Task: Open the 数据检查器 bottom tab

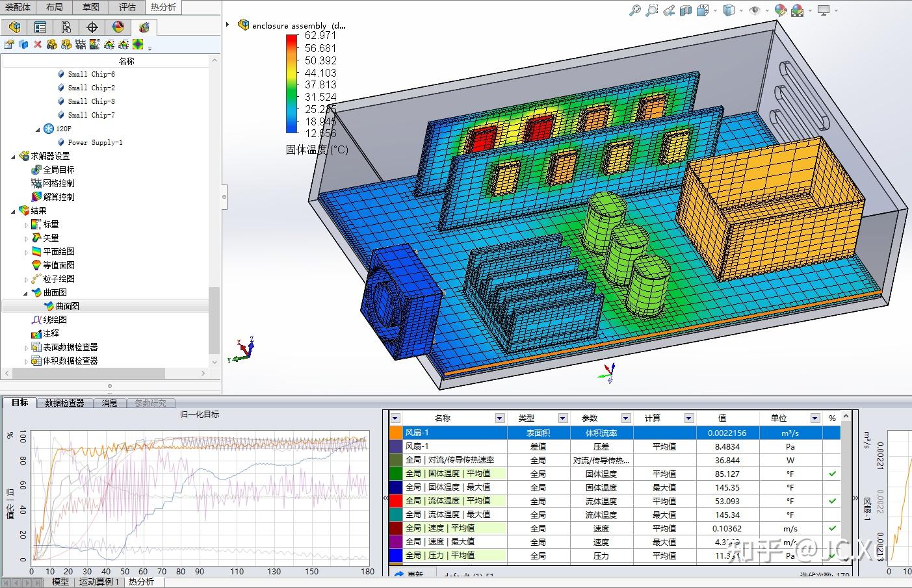Action: coord(65,403)
